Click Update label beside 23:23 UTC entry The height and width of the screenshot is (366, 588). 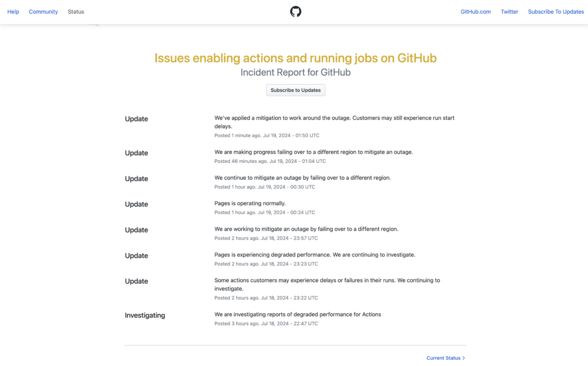click(137, 255)
